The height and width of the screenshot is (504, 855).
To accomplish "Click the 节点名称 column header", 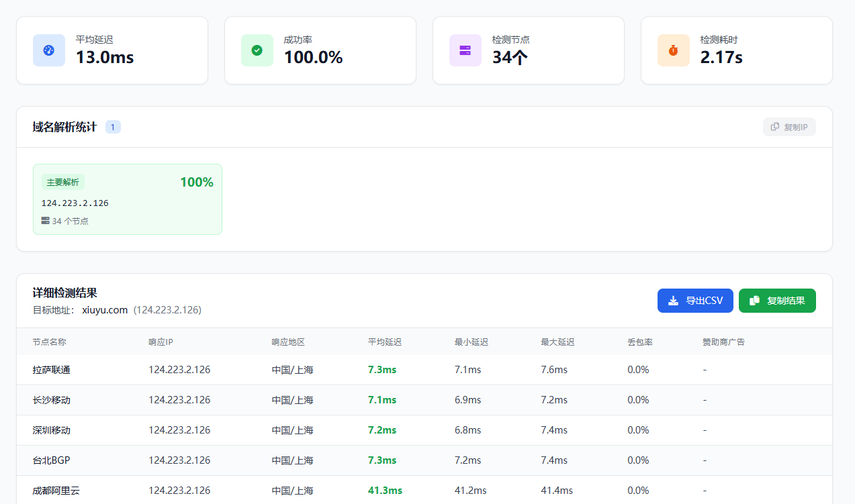I will coord(50,342).
